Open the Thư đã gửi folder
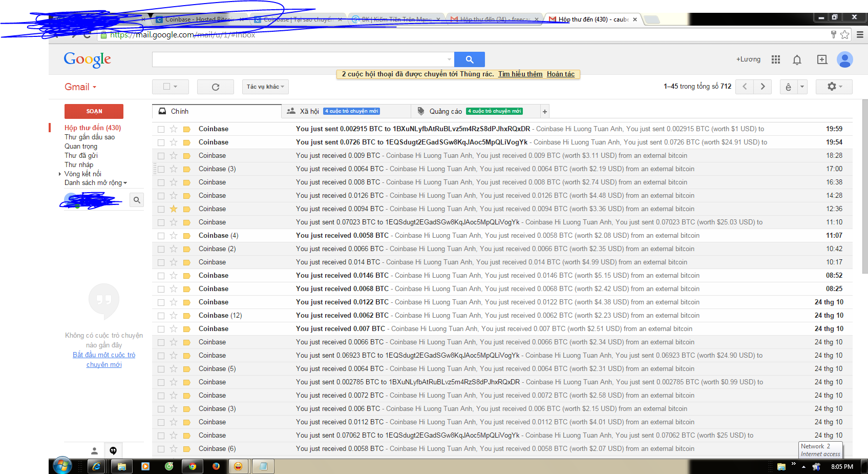The height and width of the screenshot is (474, 868). (81, 155)
